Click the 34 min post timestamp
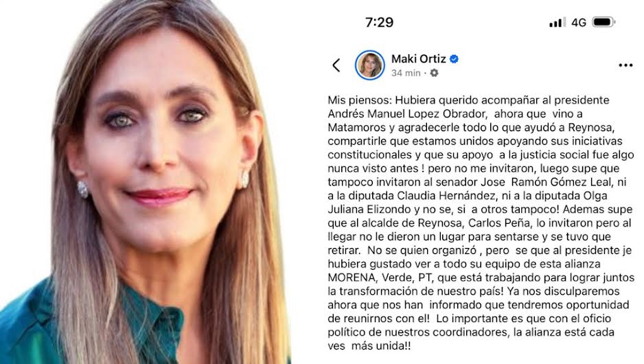Image resolution: width=644 pixels, height=364 pixels. click(406, 73)
